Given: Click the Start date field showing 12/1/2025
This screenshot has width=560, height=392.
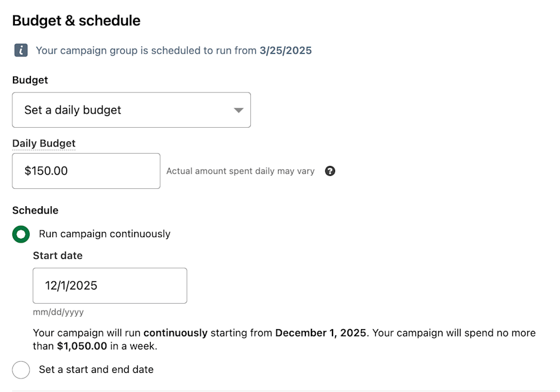Looking at the screenshot, I should point(109,285).
